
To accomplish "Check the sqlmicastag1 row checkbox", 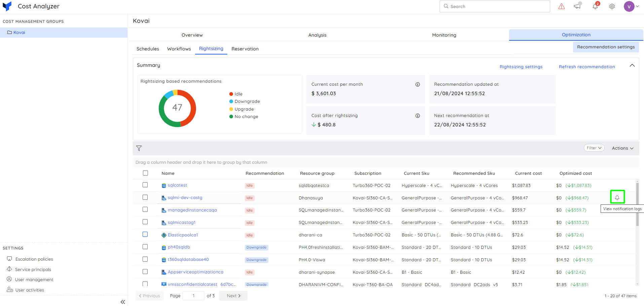I will (x=145, y=222).
